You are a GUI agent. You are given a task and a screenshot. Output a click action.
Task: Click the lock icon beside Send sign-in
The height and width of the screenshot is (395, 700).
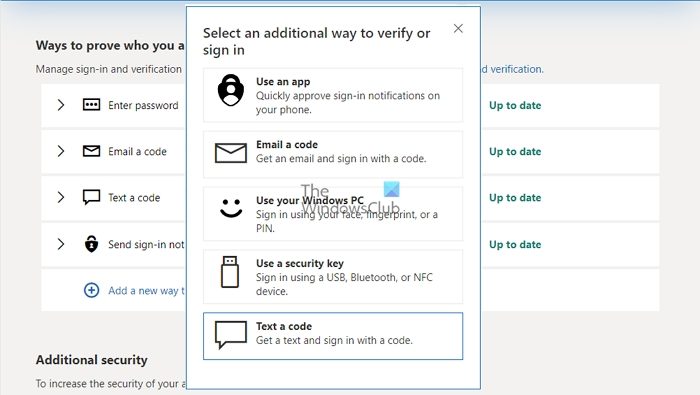coord(92,244)
